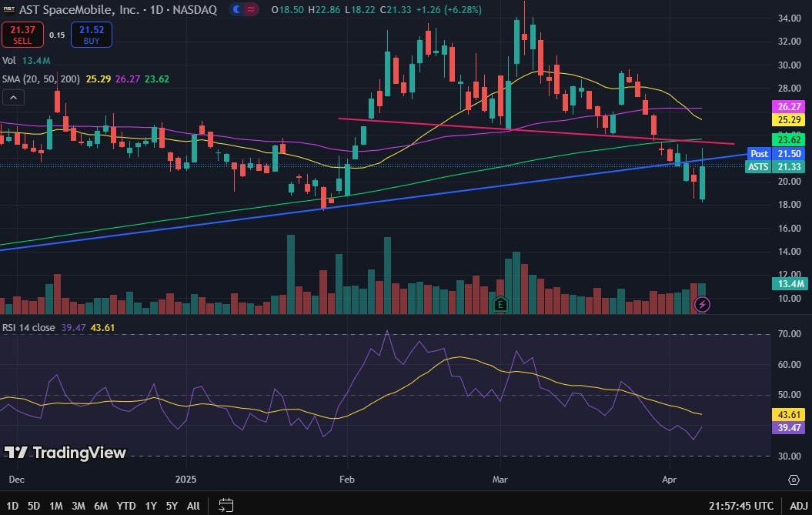Select the 6M time range
This screenshot has height=515, width=812.
tap(101, 506)
